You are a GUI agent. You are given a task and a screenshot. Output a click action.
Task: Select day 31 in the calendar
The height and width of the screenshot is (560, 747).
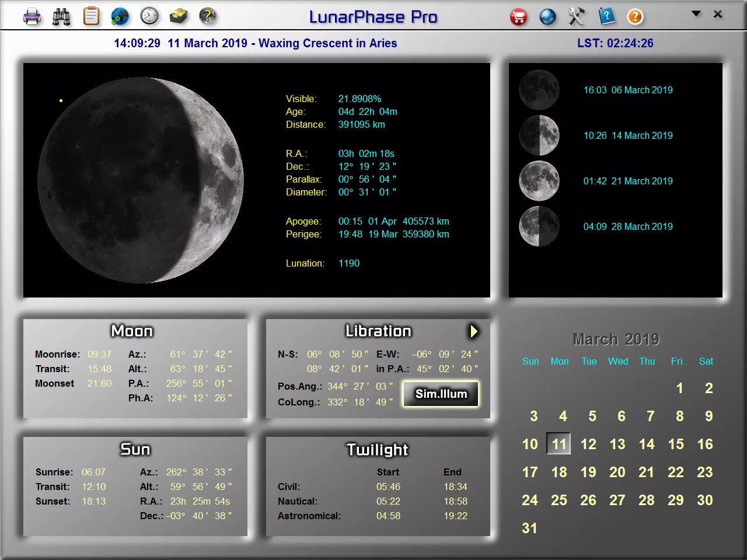pos(529,528)
